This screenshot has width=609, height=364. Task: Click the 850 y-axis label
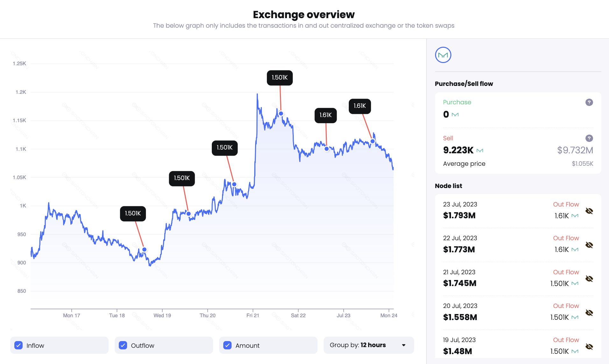(x=22, y=291)
